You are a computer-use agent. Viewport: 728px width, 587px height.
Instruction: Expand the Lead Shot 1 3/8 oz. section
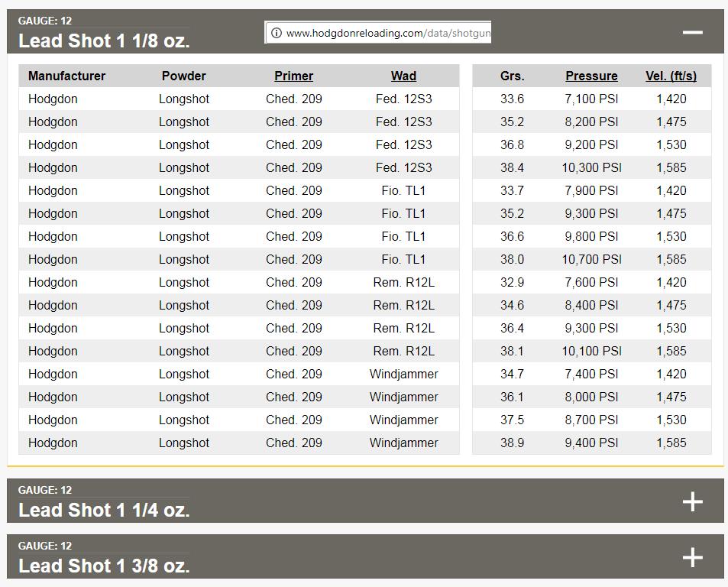(x=692, y=557)
